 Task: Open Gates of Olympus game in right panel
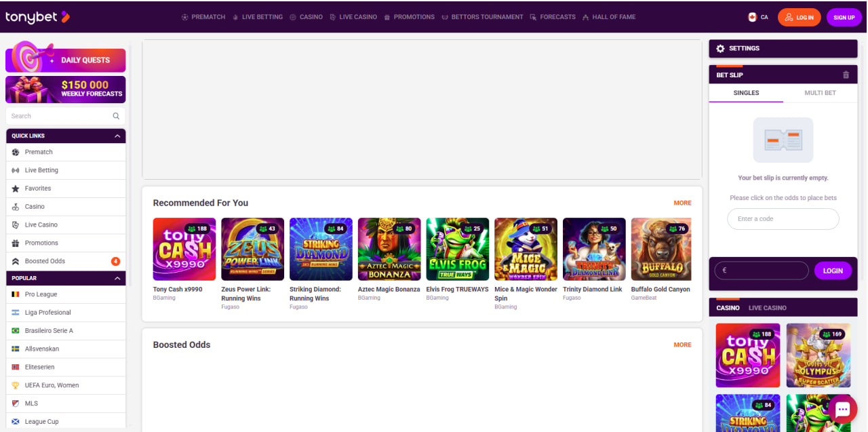point(818,355)
